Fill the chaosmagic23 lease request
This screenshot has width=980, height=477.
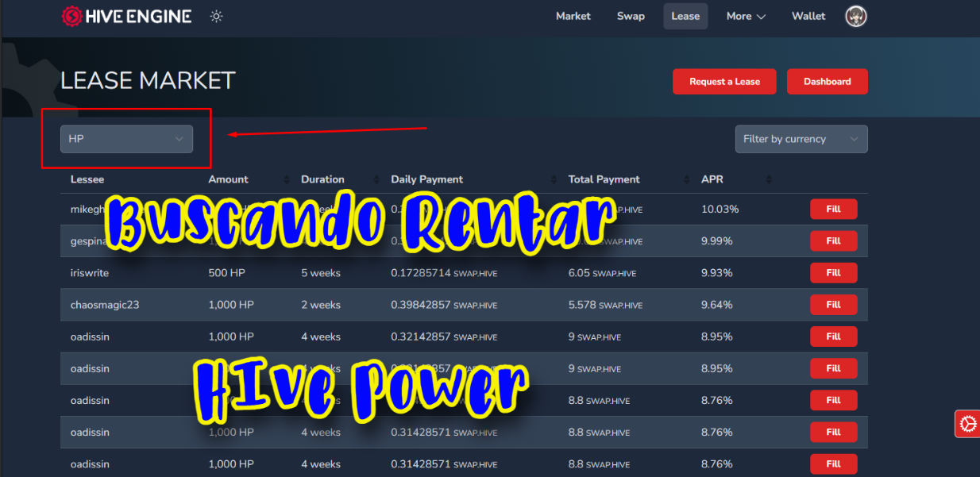pos(834,305)
